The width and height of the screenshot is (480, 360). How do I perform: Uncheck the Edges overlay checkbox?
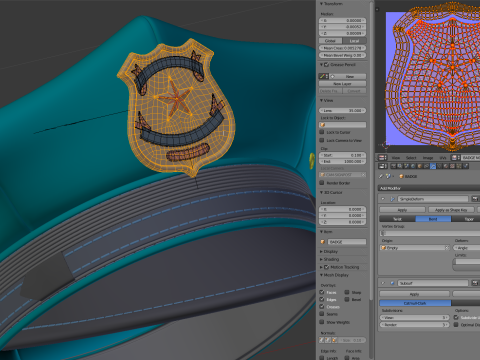click(x=322, y=299)
